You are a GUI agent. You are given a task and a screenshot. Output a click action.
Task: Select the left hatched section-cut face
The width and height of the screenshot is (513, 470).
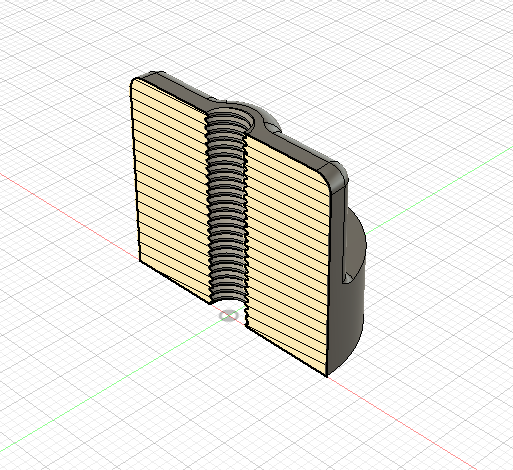(171, 190)
